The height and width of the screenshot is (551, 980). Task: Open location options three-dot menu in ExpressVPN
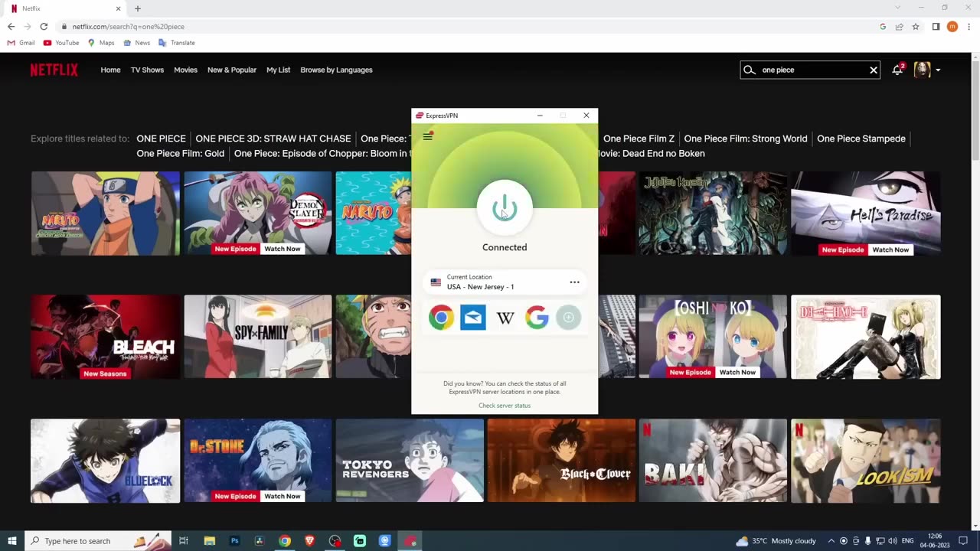point(574,282)
